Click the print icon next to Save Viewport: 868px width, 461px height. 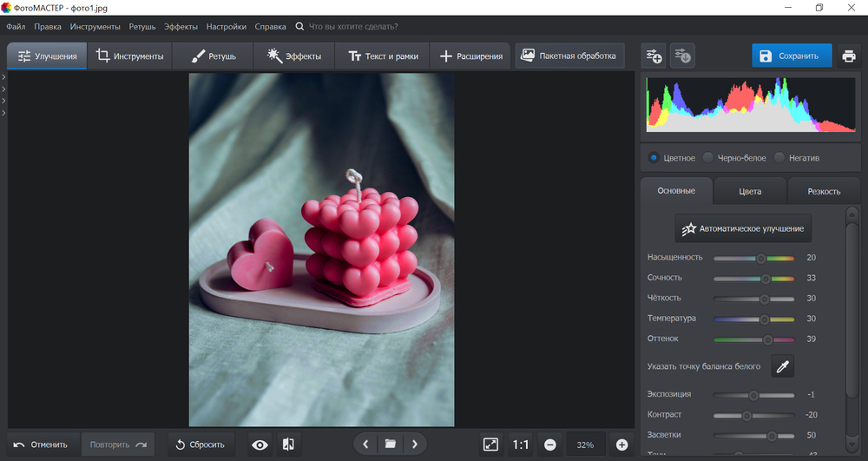pos(849,56)
